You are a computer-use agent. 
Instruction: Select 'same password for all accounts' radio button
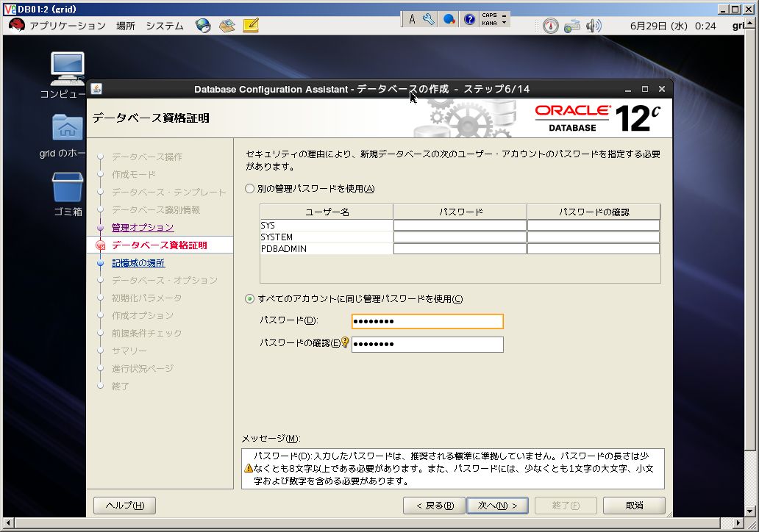(249, 299)
